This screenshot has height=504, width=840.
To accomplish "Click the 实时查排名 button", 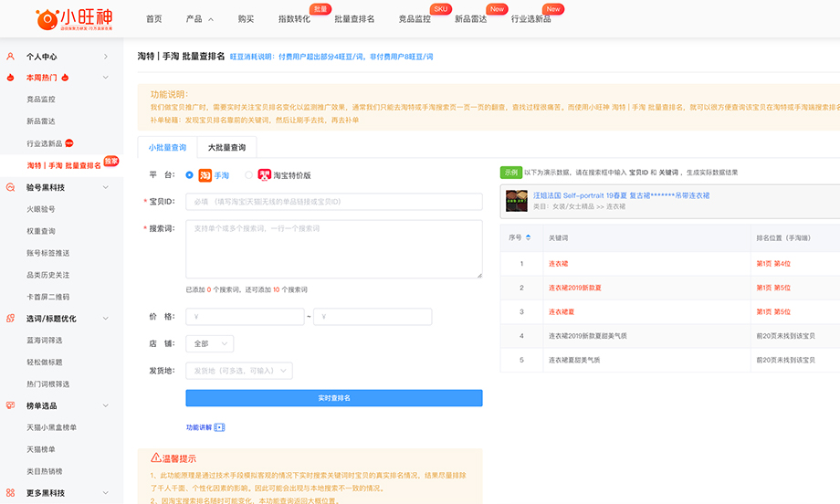I will click(x=334, y=398).
